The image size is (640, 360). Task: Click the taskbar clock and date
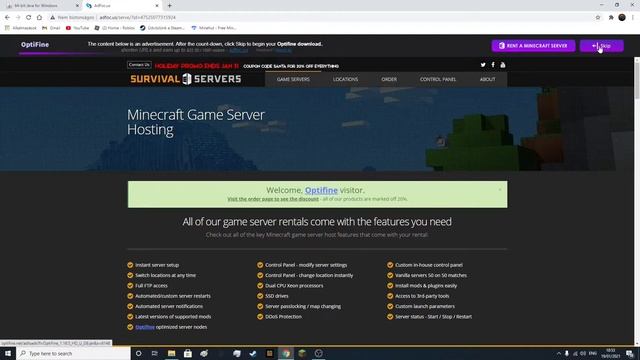click(611, 353)
